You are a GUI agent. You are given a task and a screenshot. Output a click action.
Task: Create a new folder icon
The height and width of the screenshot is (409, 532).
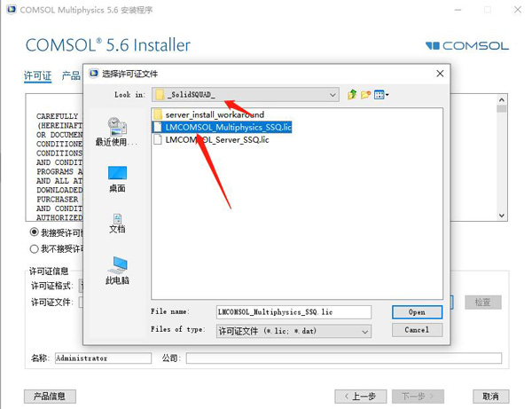click(365, 94)
